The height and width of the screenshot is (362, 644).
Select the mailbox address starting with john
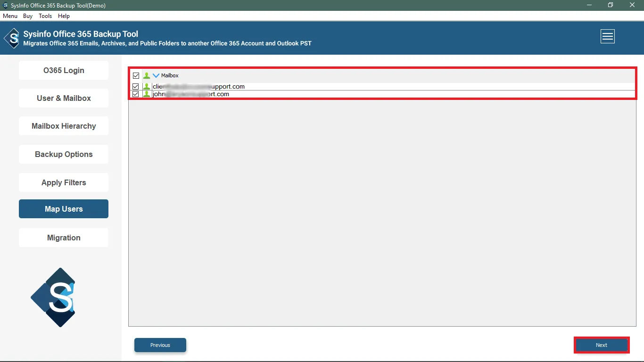[191, 94]
